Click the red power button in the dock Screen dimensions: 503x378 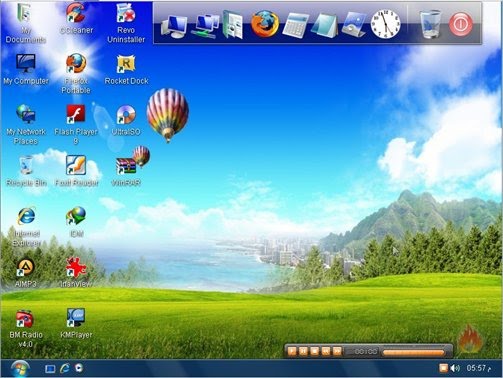[461, 24]
